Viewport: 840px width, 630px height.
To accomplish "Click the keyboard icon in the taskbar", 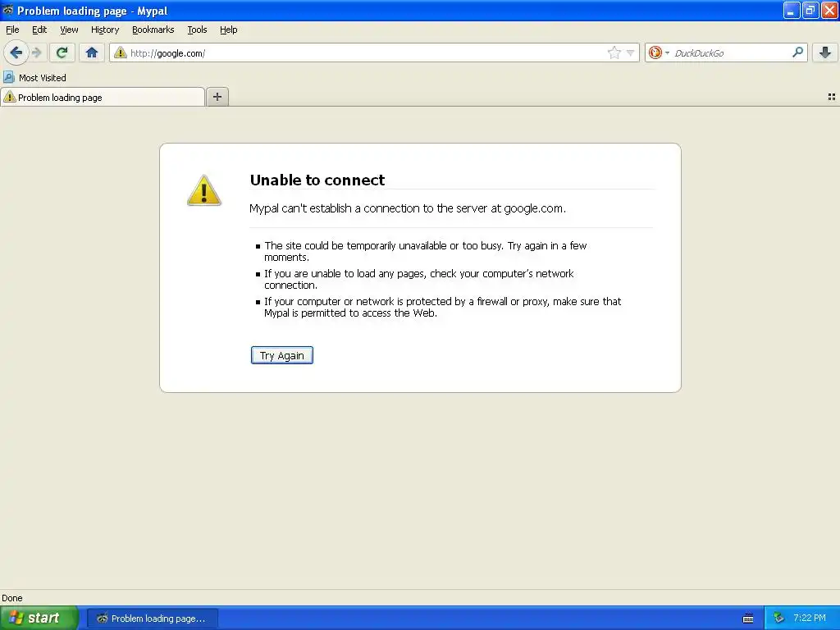I will point(748,619).
